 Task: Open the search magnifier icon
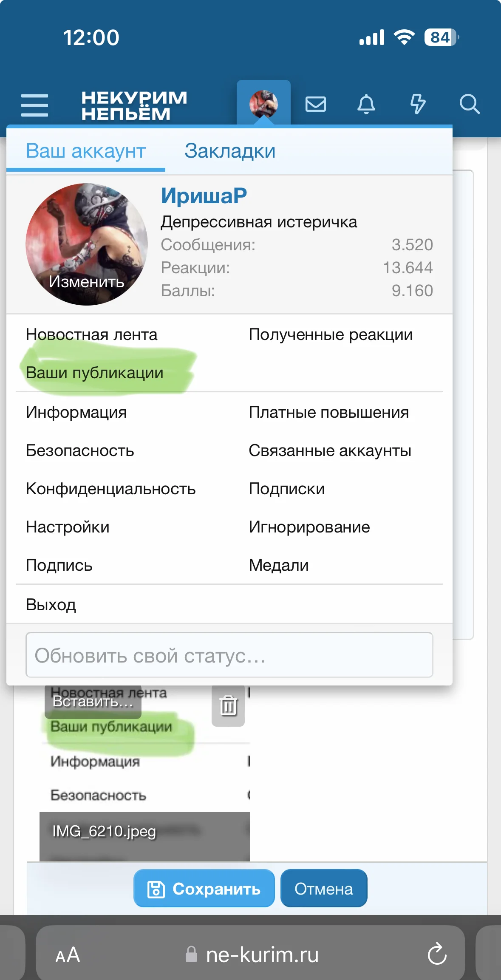pos(470,104)
